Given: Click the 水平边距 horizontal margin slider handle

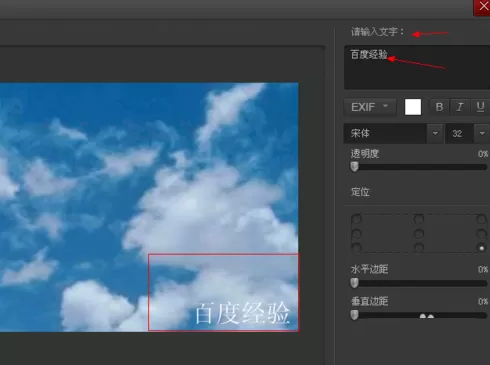Looking at the screenshot, I should coord(354,283).
